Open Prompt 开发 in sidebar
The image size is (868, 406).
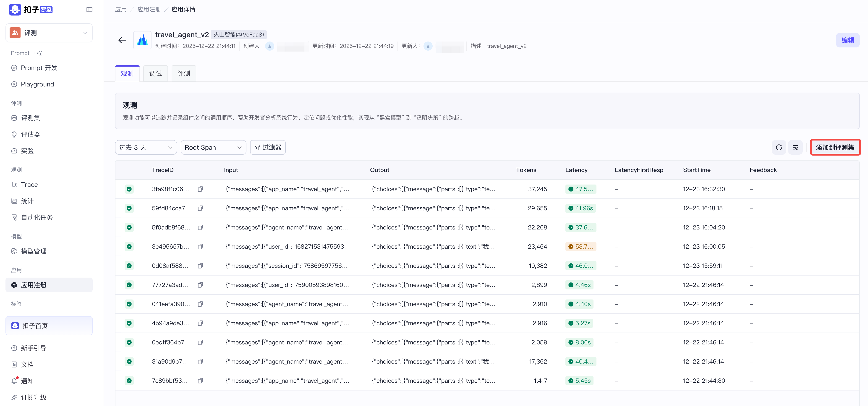tap(49, 68)
